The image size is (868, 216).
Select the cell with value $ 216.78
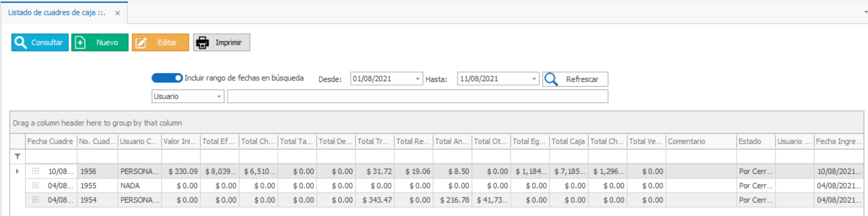(x=453, y=200)
